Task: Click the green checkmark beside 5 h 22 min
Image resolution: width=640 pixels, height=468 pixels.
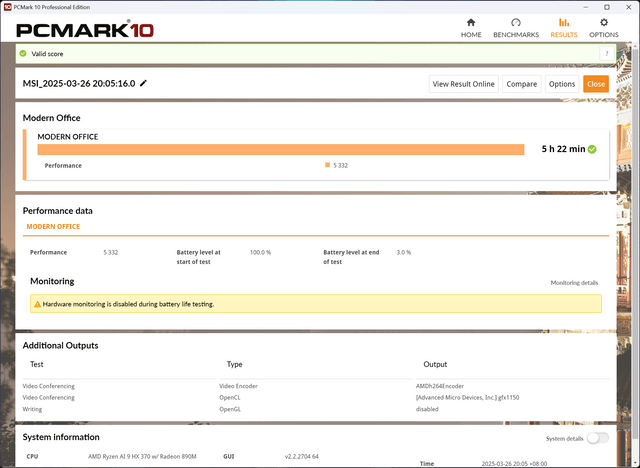Action: tap(592, 149)
